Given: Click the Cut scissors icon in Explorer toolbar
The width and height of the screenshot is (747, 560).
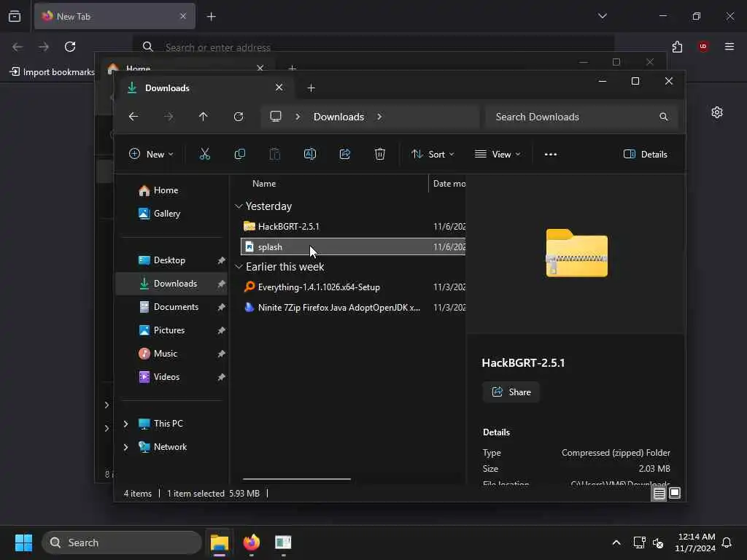Looking at the screenshot, I should (205, 155).
